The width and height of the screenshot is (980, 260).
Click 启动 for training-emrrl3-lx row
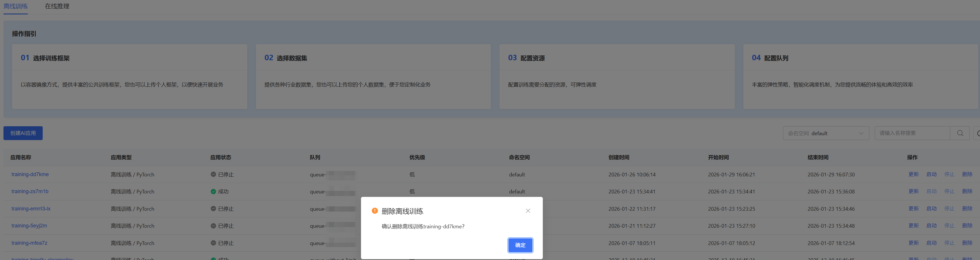931,208
